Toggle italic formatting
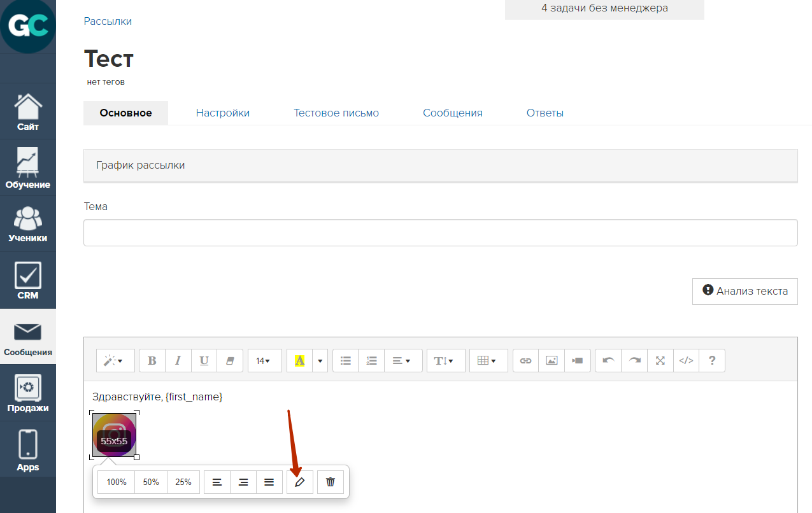812x513 pixels. coord(178,360)
